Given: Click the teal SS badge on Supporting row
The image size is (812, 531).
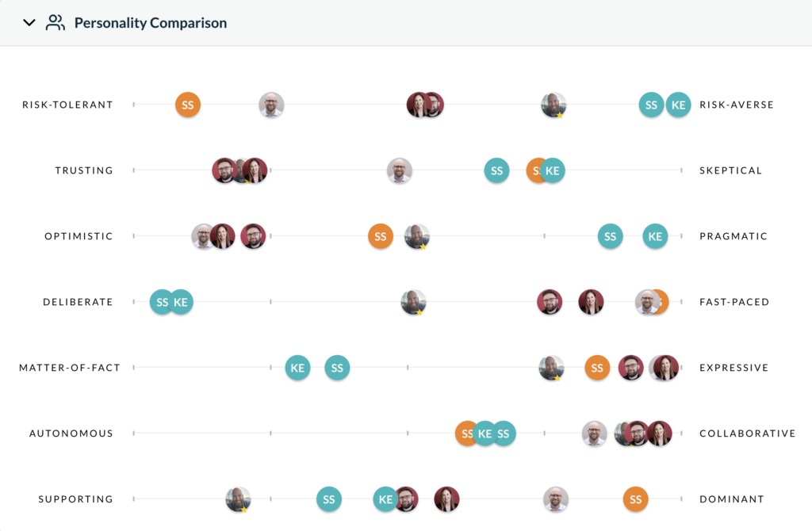Looking at the screenshot, I should coord(329,499).
